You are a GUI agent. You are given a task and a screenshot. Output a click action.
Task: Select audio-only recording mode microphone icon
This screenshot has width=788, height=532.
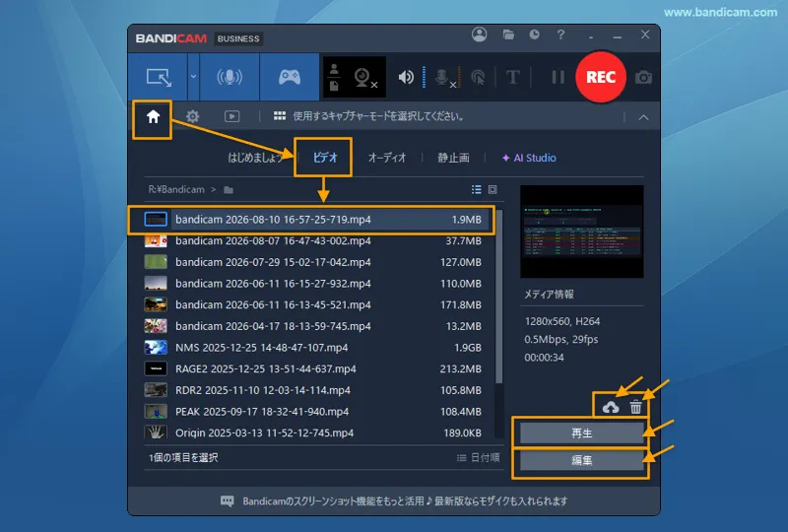(x=230, y=77)
